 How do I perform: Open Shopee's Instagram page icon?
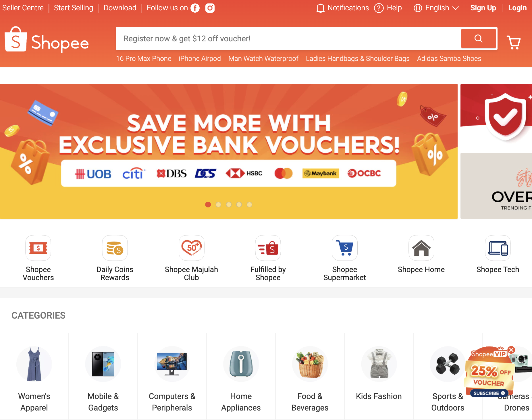coord(210,8)
